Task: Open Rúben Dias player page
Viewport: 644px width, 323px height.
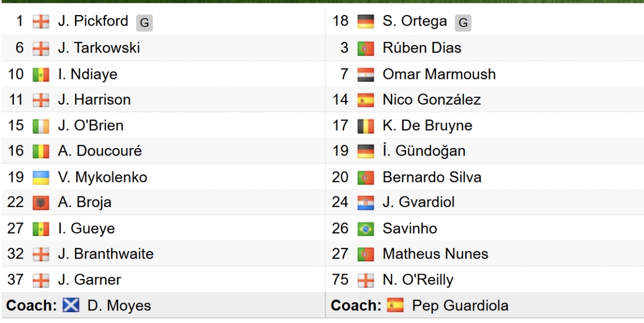Action: (x=422, y=48)
